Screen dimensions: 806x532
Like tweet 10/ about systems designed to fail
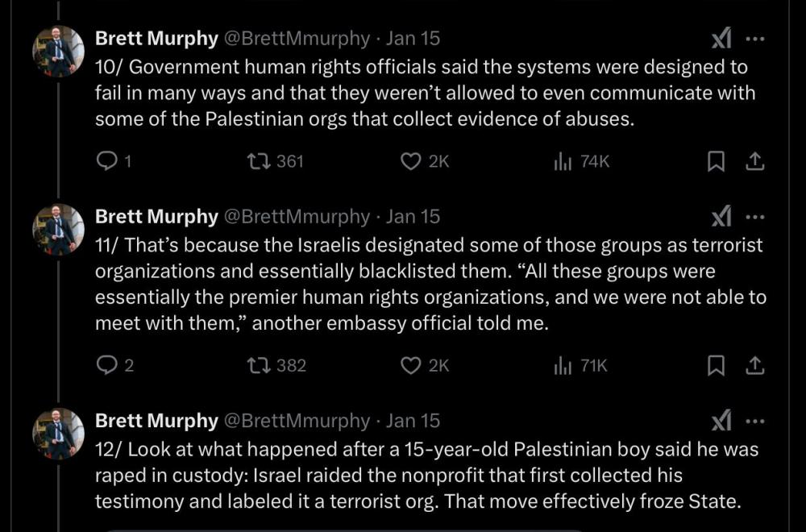(411, 161)
